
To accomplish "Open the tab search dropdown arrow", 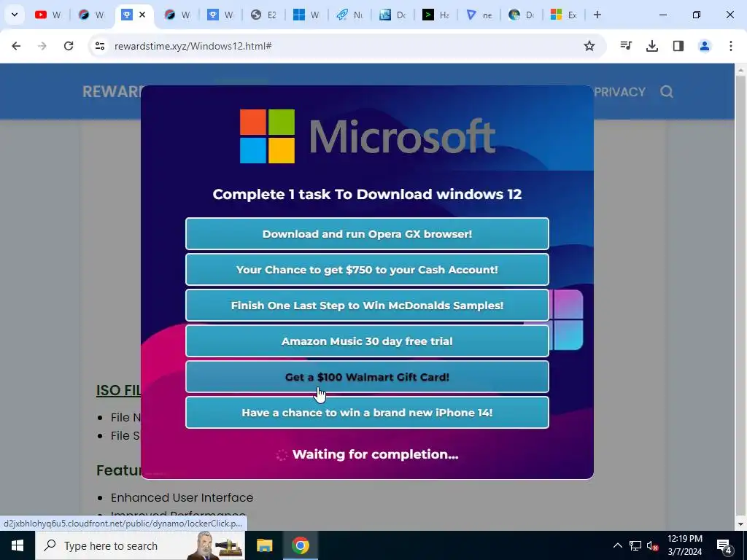I will tap(15, 15).
